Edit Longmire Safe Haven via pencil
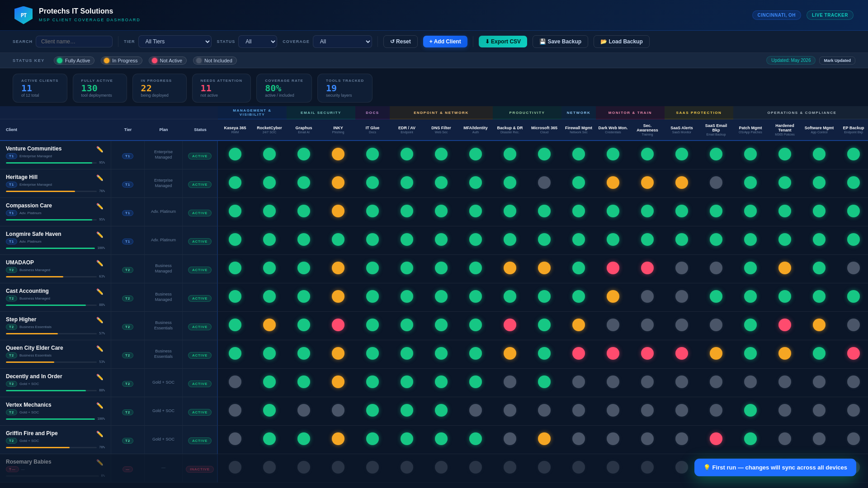 pos(99,235)
